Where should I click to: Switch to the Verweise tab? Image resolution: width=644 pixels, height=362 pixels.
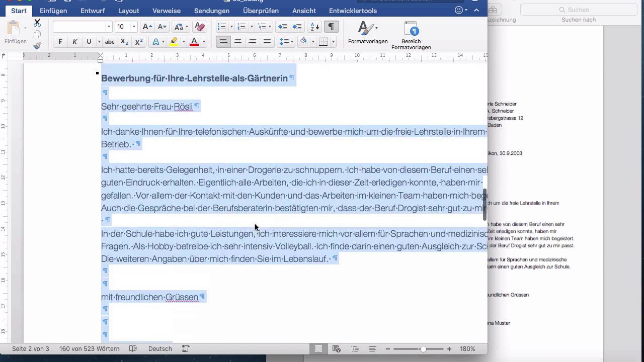167,11
